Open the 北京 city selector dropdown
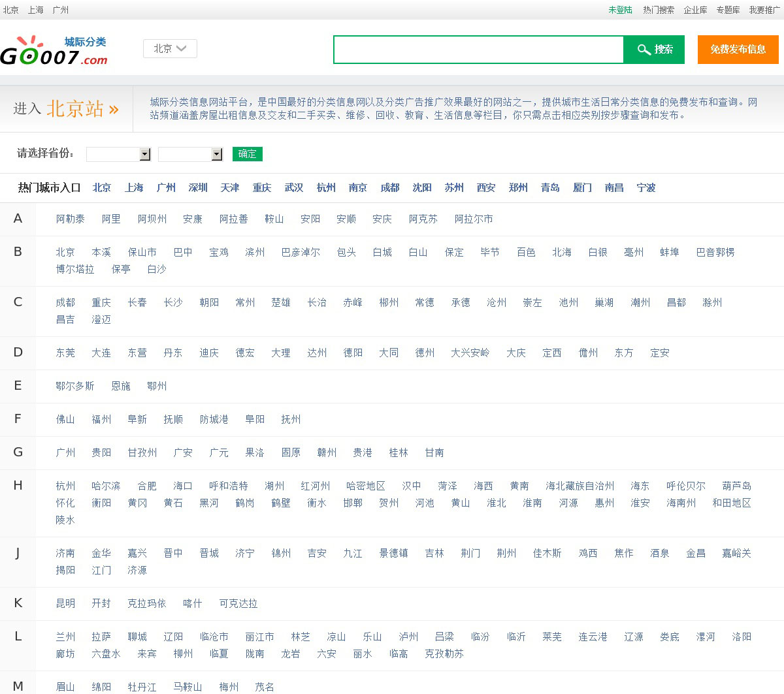 click(x=170, y=49)
